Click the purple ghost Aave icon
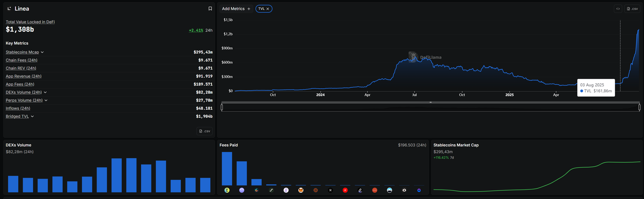The image size is (644, 199). click(x=242, y=190)
